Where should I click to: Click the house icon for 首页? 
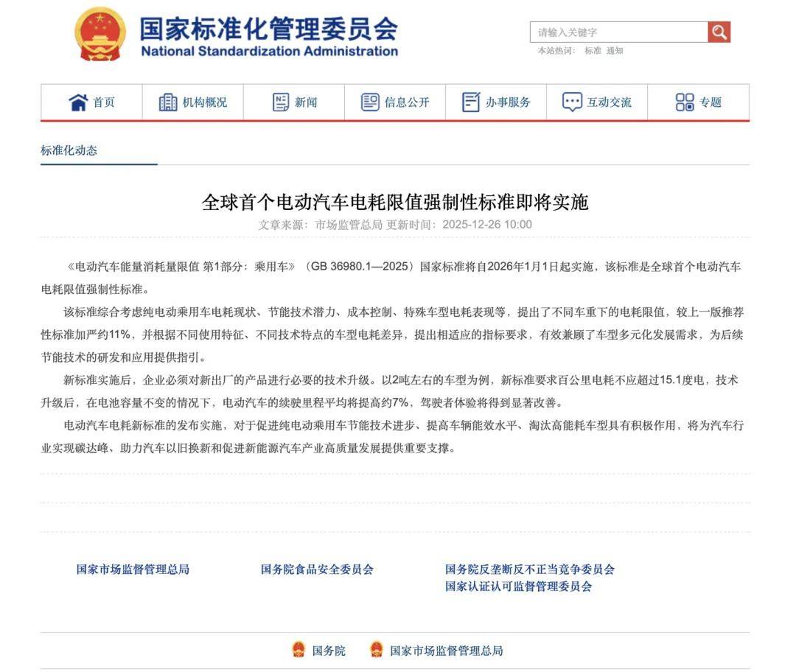(78, 102)
